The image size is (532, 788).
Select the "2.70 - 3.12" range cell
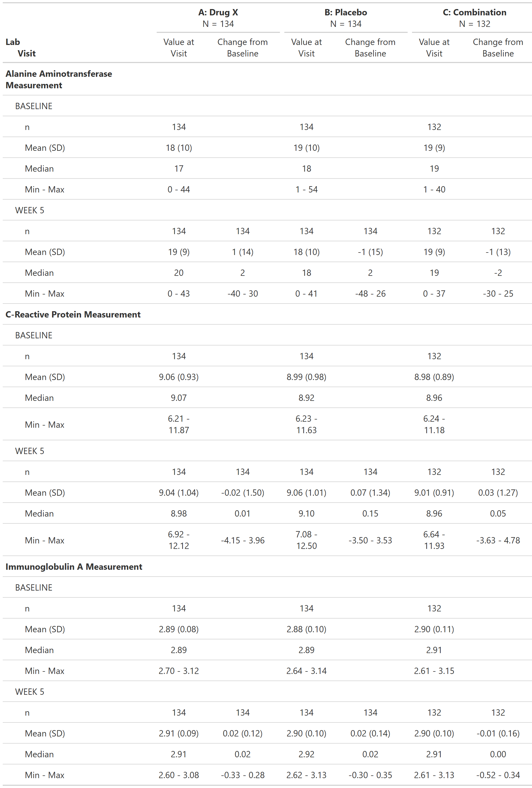point(179,671)
